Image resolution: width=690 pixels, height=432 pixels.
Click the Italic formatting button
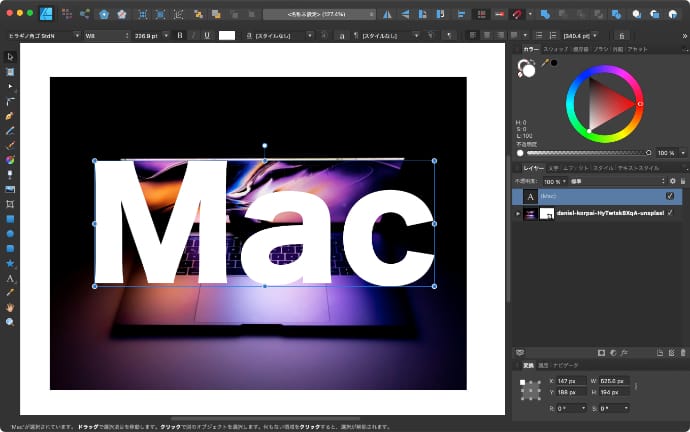[193, 35]
